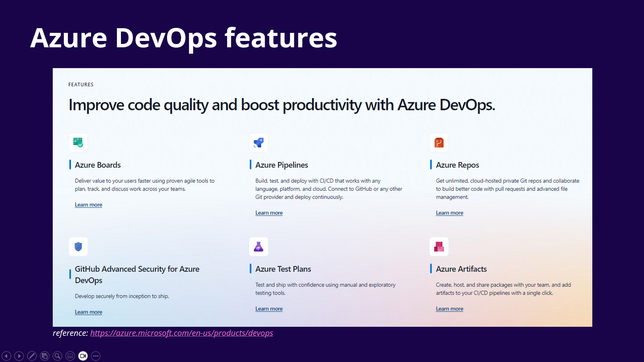
Task: Click the 'Test and ship with confidence' description
Action: coord(325,289)
